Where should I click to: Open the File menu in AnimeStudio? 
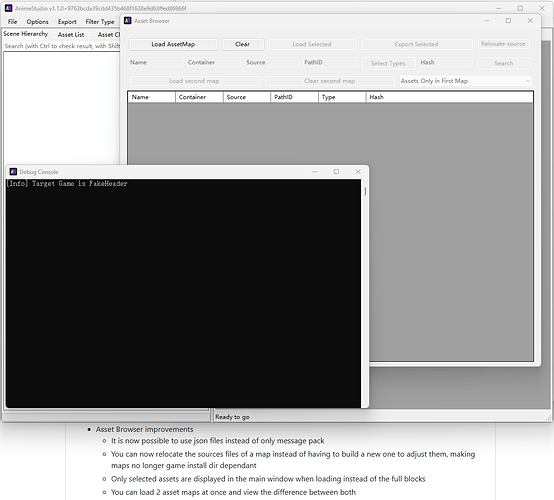pos(12,22)
